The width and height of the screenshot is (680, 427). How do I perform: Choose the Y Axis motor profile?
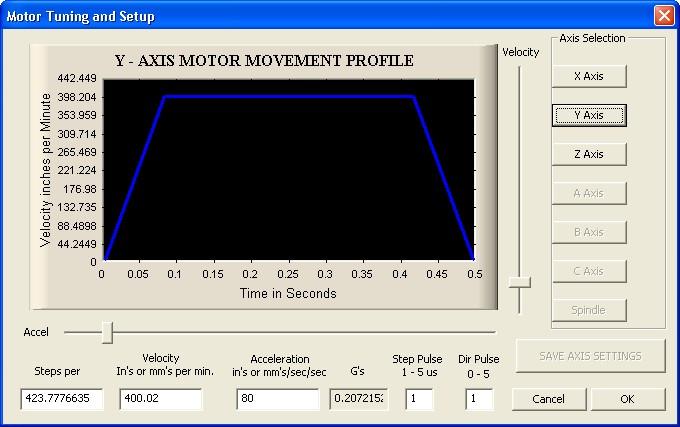(589, 115)
